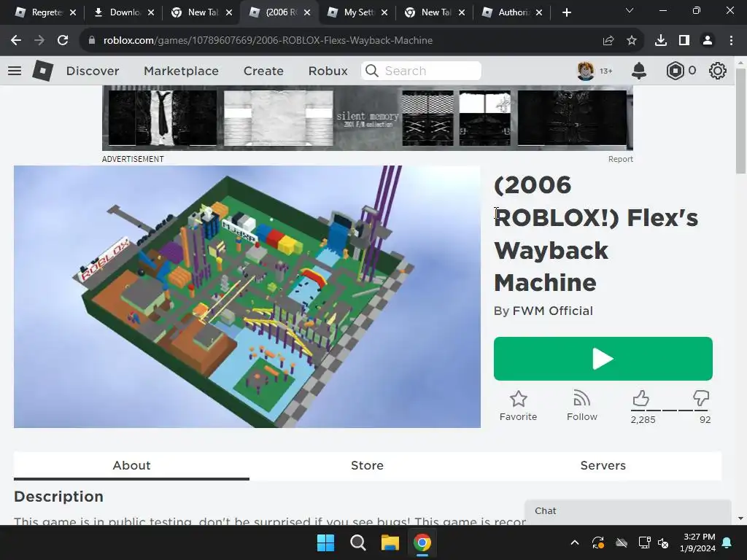
Task: Open Chrome profile icon
Action: [x=708, y=41]
